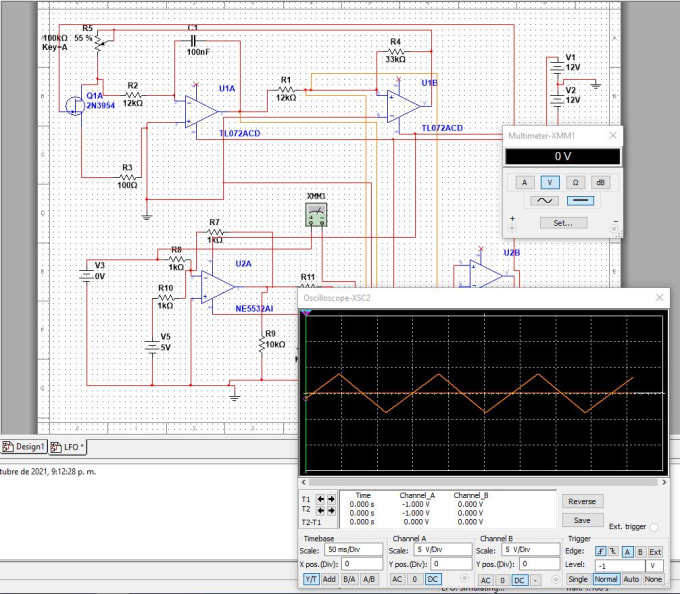680x594 pixels.
Task: Move oscilloscope T1 cursor right with arrow
Action: coord(331,499)
